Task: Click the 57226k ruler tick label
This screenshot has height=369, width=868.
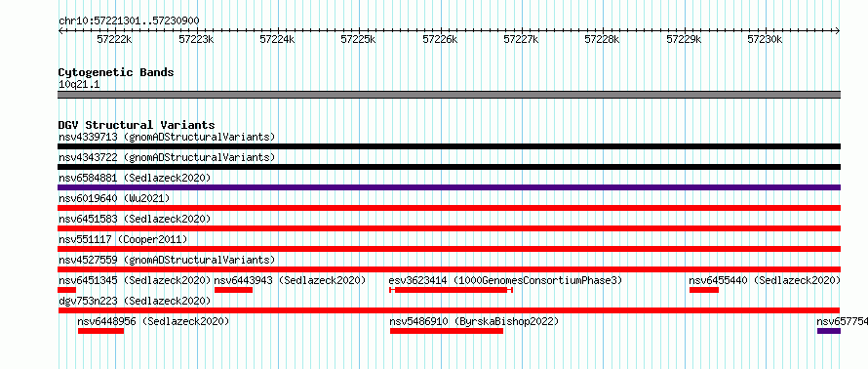Action: 440,39
